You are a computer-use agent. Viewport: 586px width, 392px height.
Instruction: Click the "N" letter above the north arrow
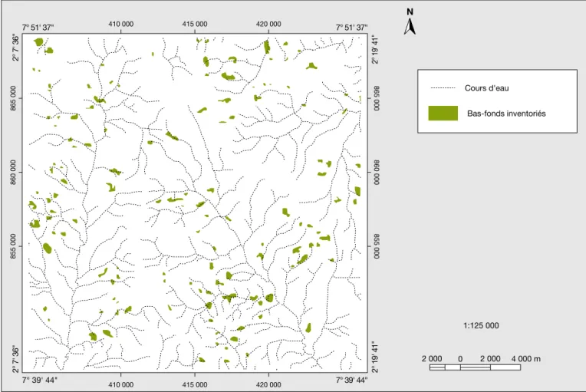[410, 12]
